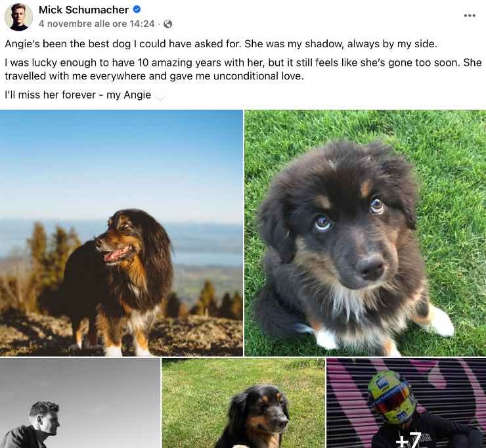The width and height of the screenshot is (486, 448).
Task: Click Mick Schumacher's profile picture avatar
Action: (x=18, y=16)
